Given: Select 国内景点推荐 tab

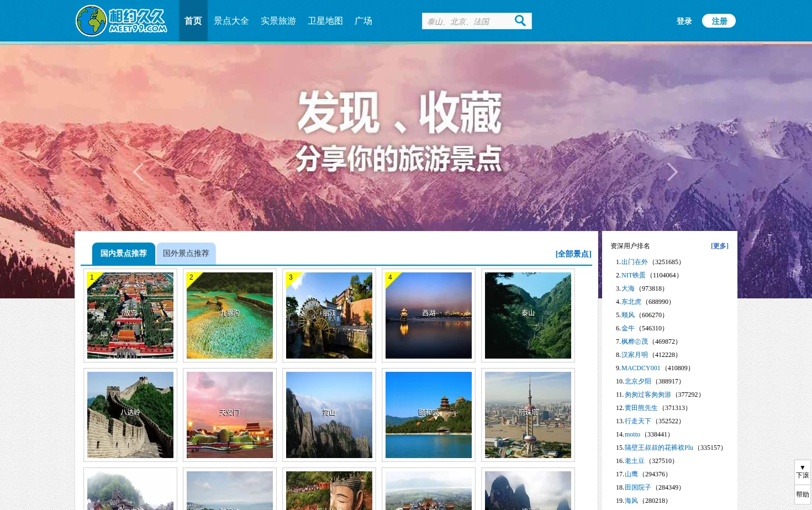Looking at the screenshot, I should coord(124,254).
